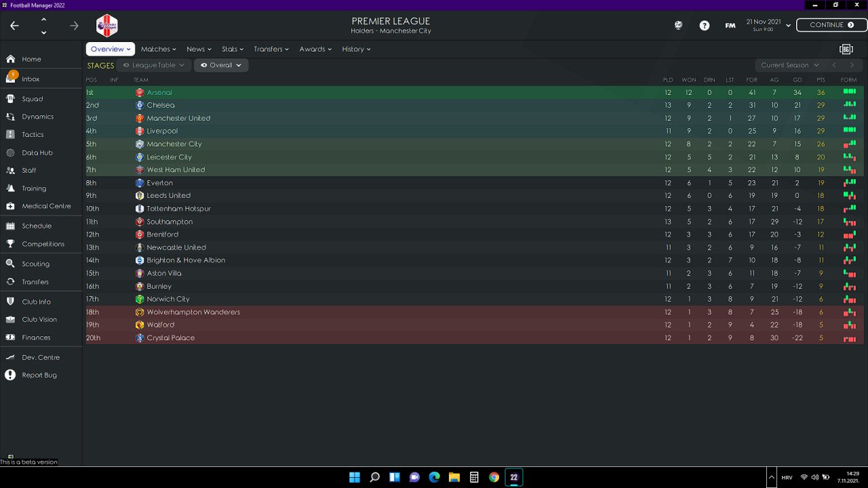
Task: Click the Continue button
Action: pyautogui.click(x=831, y=25)
